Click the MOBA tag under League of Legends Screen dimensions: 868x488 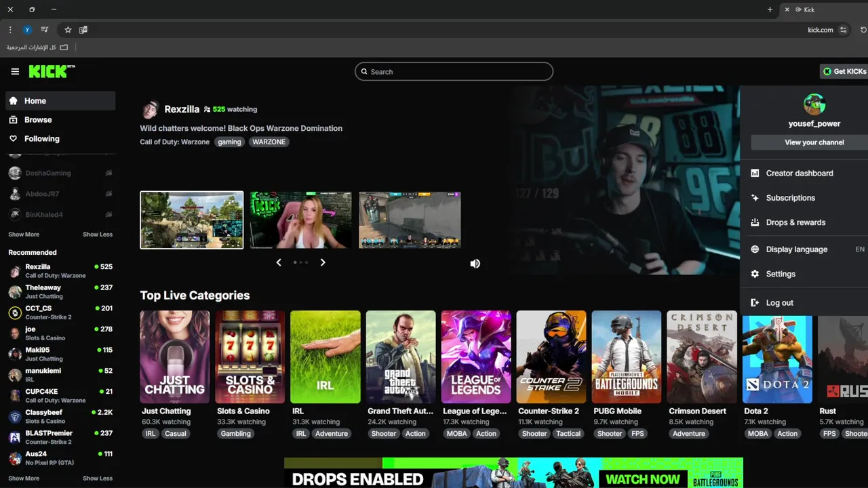tap(456, 434)
